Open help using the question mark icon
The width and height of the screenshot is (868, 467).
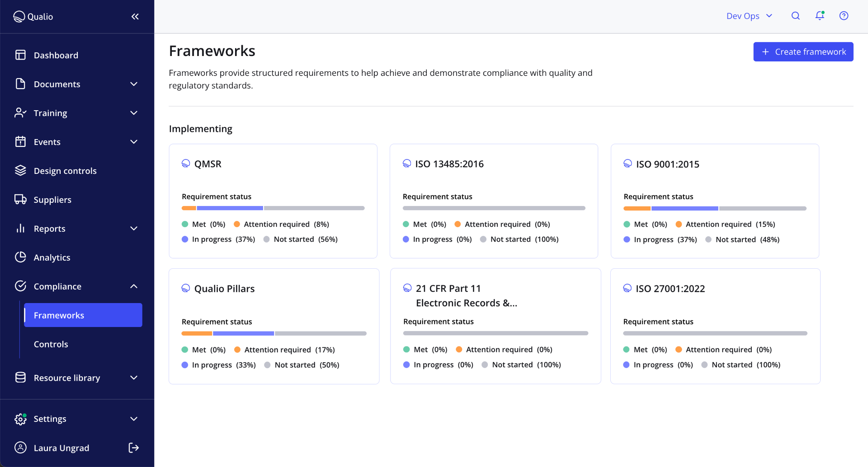click(x=844, y=15)
